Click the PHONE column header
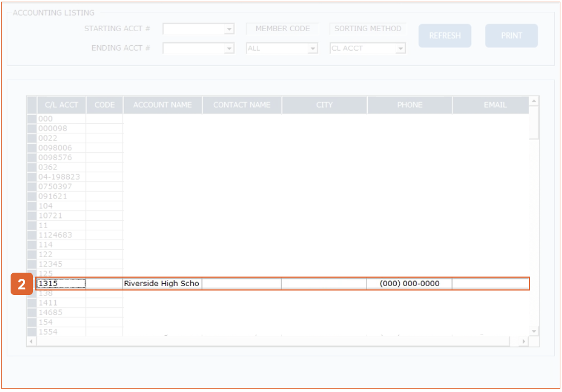The width and height of the screenshot is (562, 392). coord(410,105)
